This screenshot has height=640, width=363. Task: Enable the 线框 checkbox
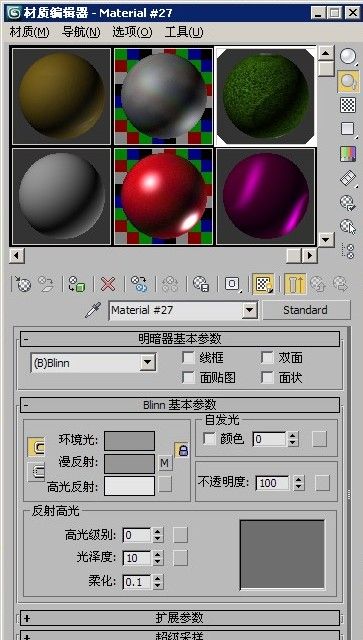click(188, 358)
